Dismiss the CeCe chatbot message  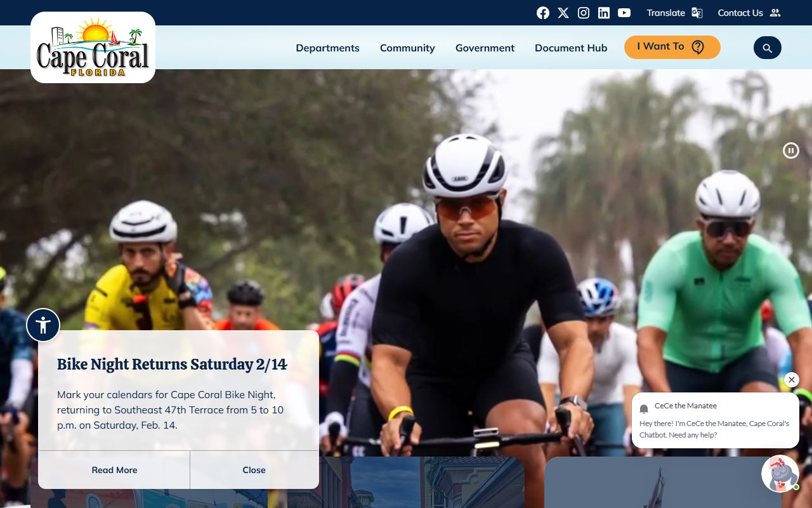(x=791, y=380)
